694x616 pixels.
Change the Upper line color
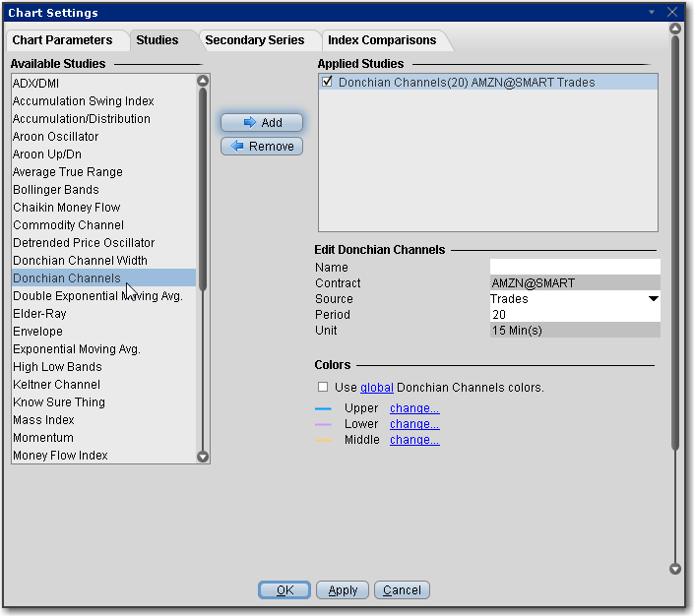coord(414,408)
